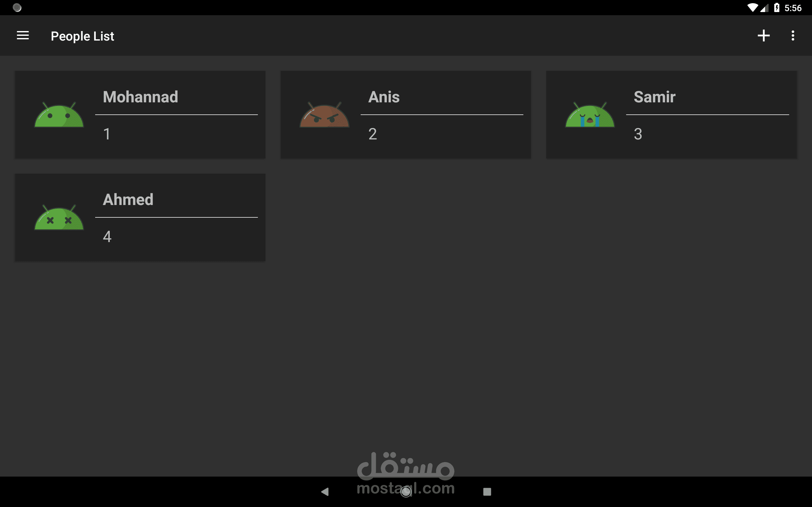Click the number 4 under Ahmed
This screenshot has height=507, width=812.
click(107, 237)
